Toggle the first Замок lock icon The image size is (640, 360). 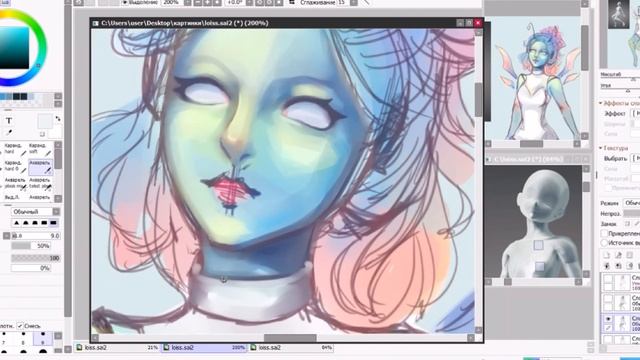tap(627, 224)
